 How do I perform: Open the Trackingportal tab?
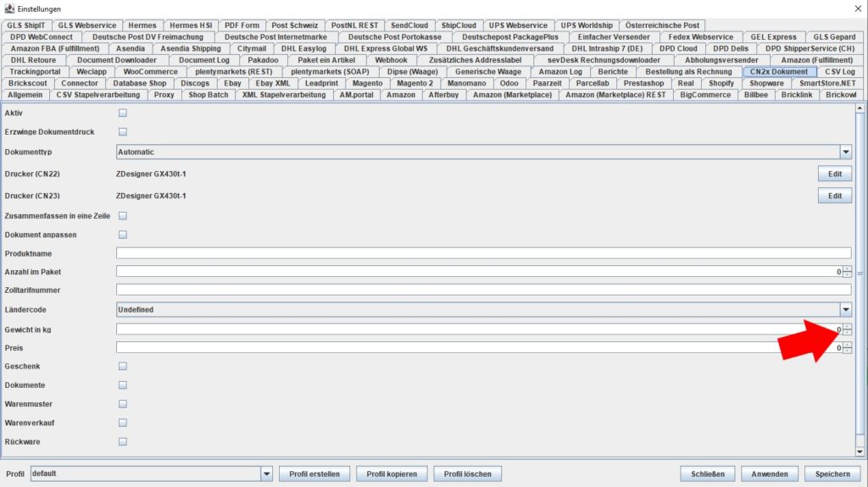tap(35, 71)
